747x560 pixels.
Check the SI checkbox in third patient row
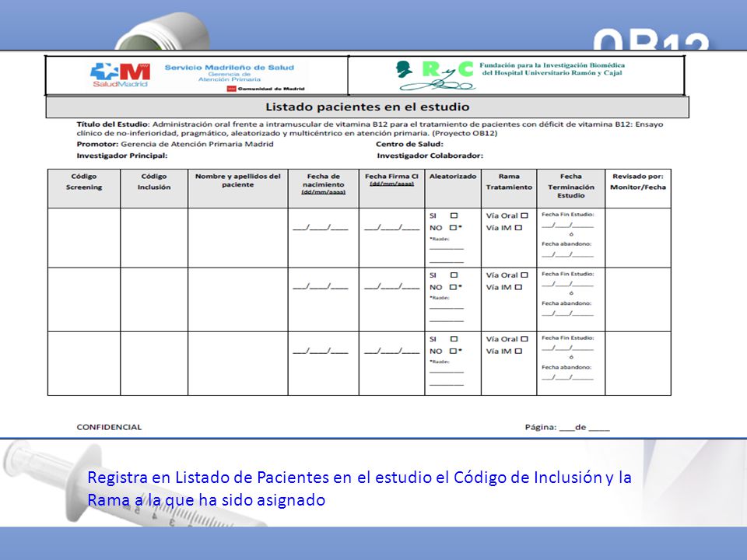pos(454,339)
